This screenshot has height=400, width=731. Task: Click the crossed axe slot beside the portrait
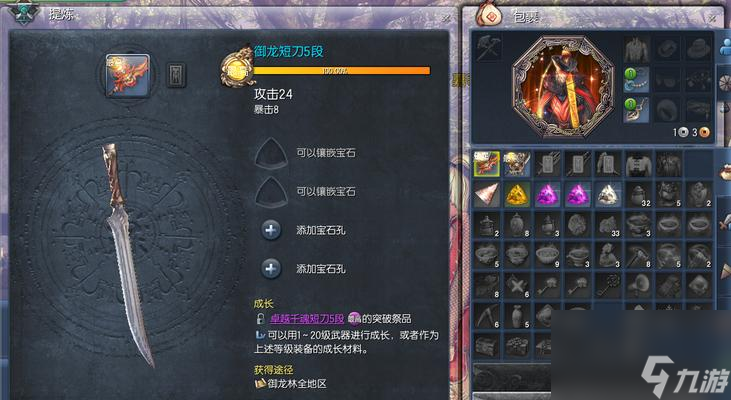(x=489, y=48)
